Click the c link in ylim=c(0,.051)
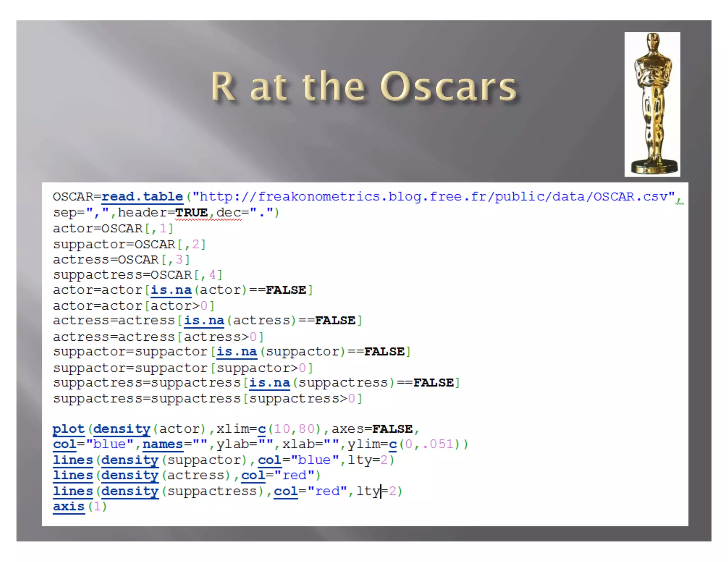The image size is (728, 562). [392, 444]
